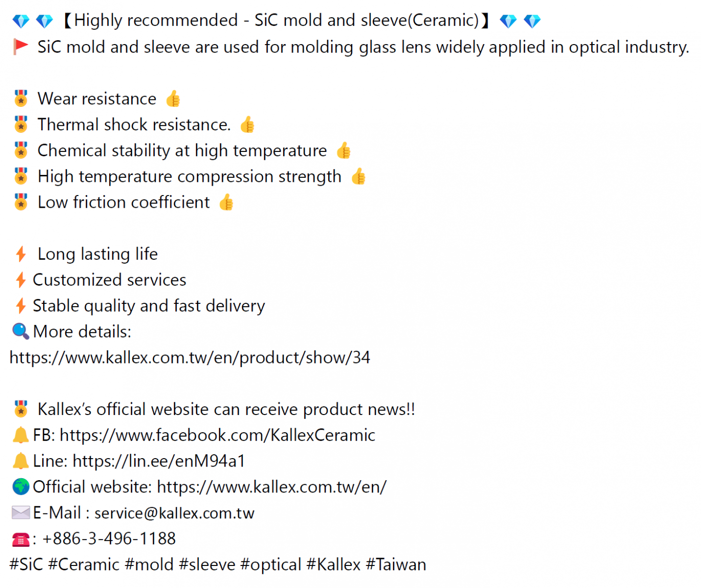Click the red telephone icon
701x588 pixels.
coord(21,539)
